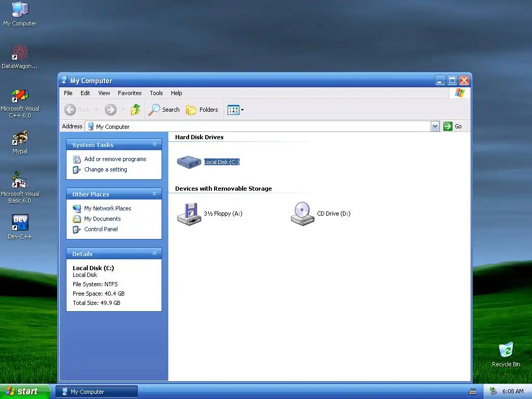Click Total Size: 49.9 GB detail
Viewport: 532px width, 399px height.
97,303
